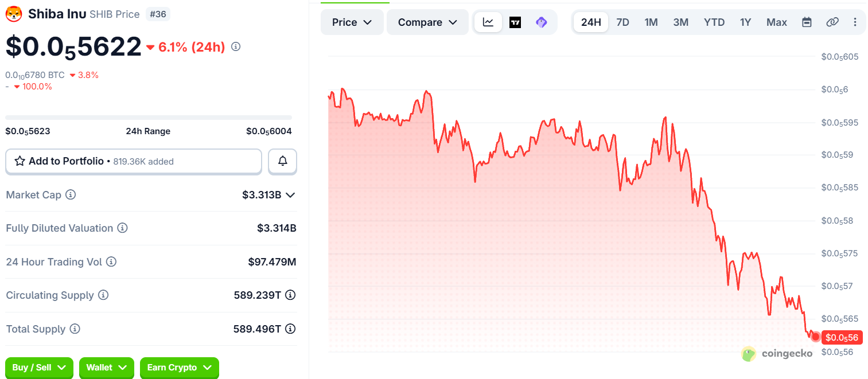
Task: Open info icon beside 589.496T value
Action: click(290, 329)
